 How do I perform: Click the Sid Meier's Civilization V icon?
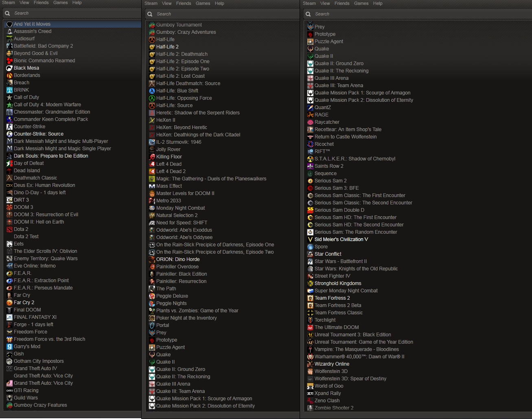(x=310, y=239)
